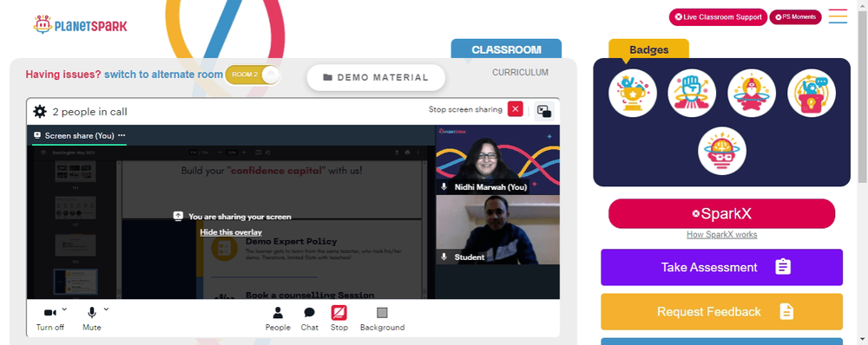Viewport: 868px width, 345px height.
Task: Click the download icon in shared PDF toolbar
Action: (397, 152)
